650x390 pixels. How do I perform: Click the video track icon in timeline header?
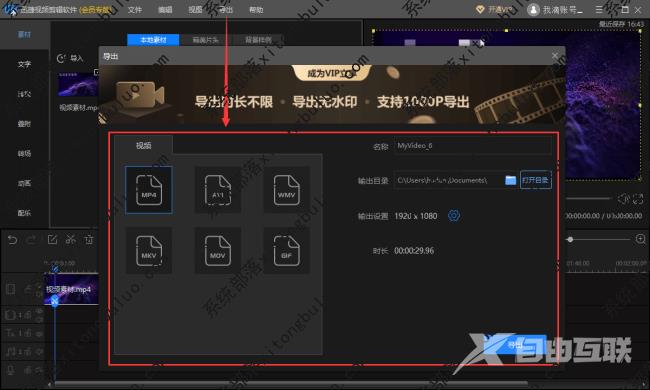click(x=10, y=289)
